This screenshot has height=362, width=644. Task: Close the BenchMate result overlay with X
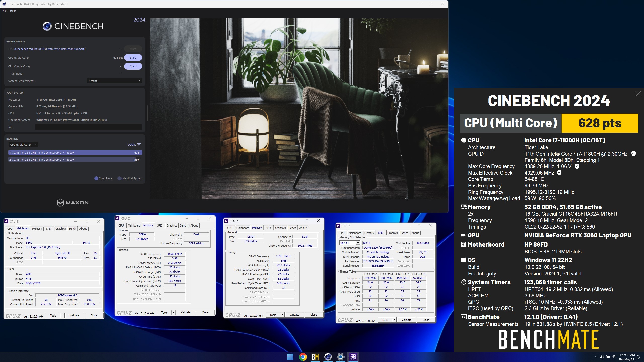638,94
